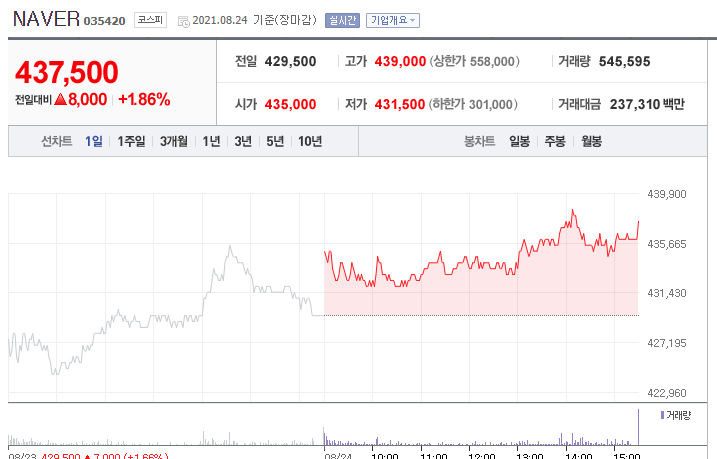Screen dimensions: 717x459
Task: Click the current price 437,500
Action: tap(67, 72)
